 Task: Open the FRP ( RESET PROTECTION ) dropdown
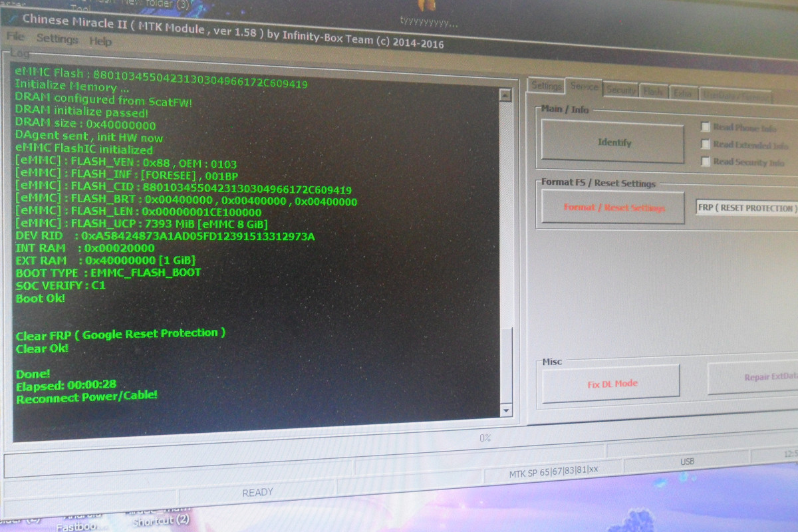pos(747,208)
